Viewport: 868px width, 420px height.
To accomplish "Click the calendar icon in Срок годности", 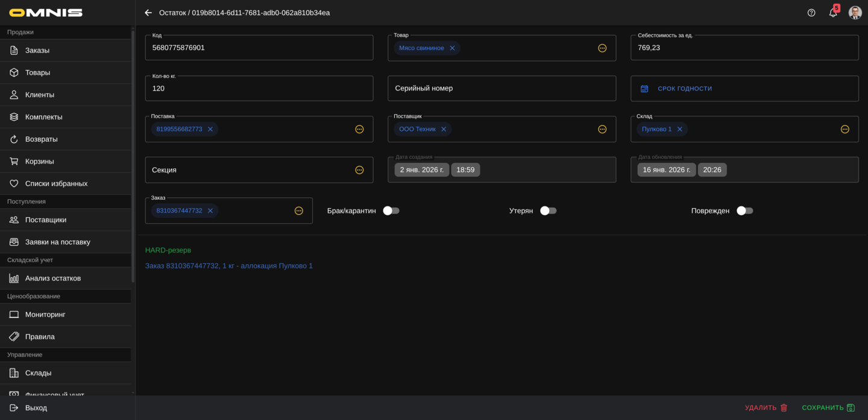I will pyautogui.click(x=644, y=89).
